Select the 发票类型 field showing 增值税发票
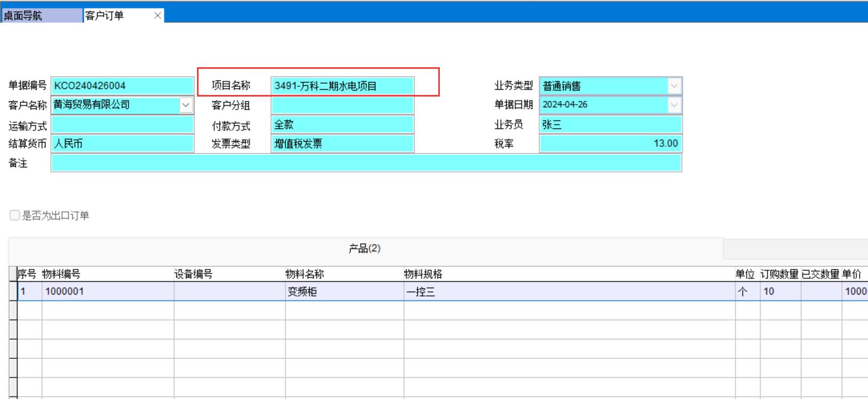 342,143
